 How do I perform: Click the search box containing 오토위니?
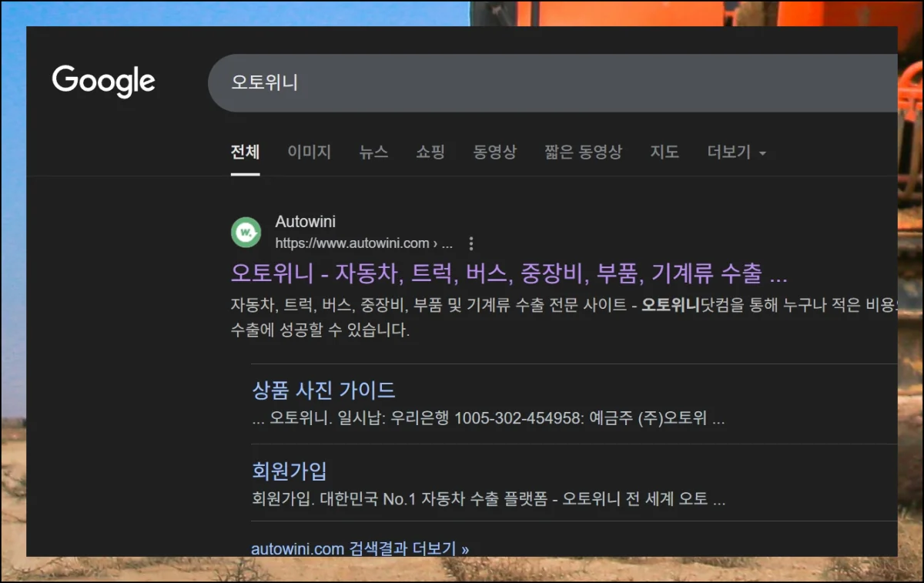pos(553,83)
